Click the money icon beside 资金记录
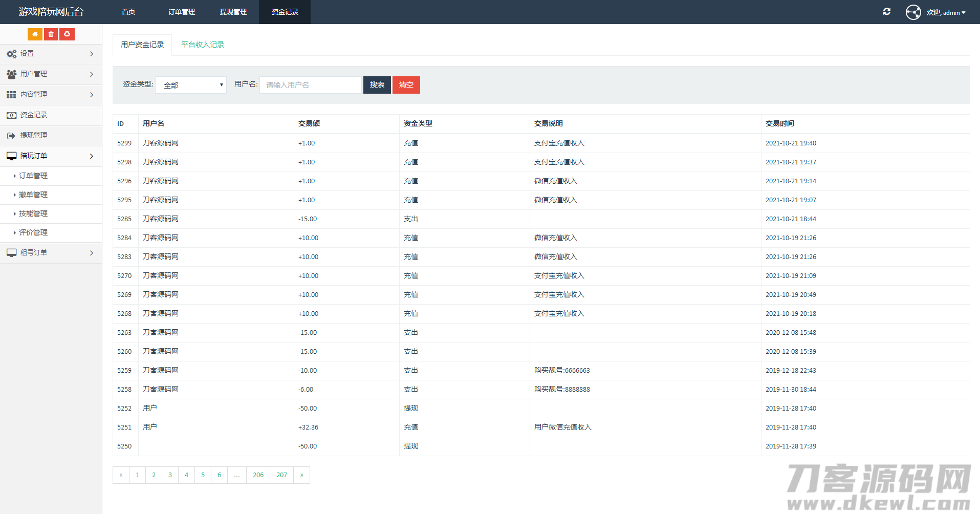Viewport: 980px width, 514px height. click(x=11, y=115)
